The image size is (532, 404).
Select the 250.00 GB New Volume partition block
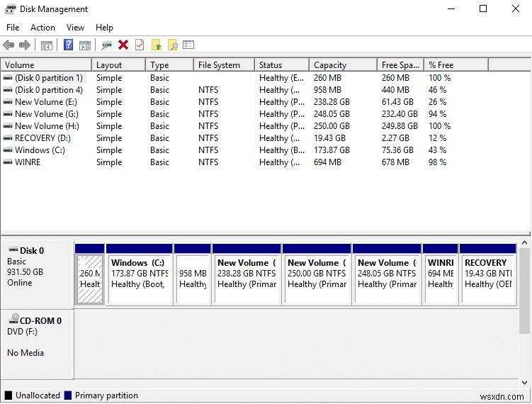317,274
